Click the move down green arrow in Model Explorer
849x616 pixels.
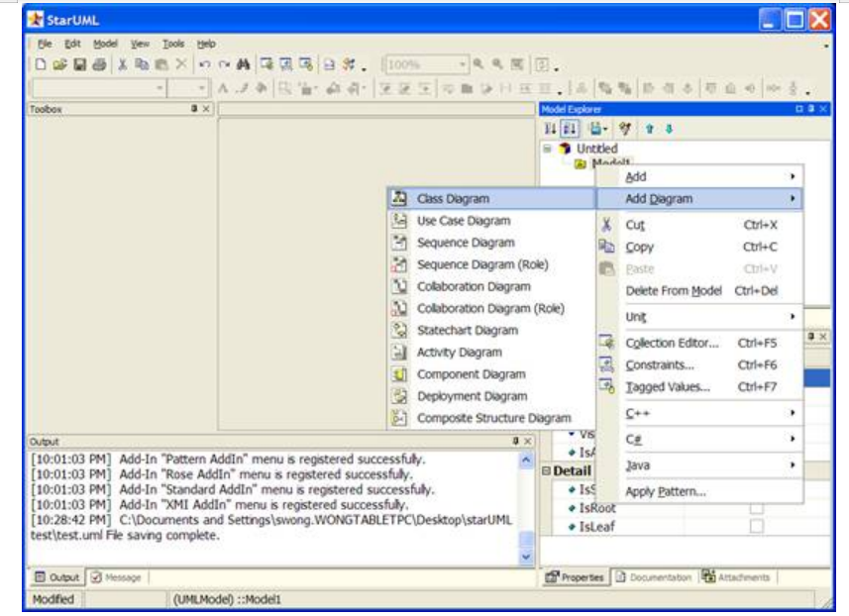click(669, 129)
